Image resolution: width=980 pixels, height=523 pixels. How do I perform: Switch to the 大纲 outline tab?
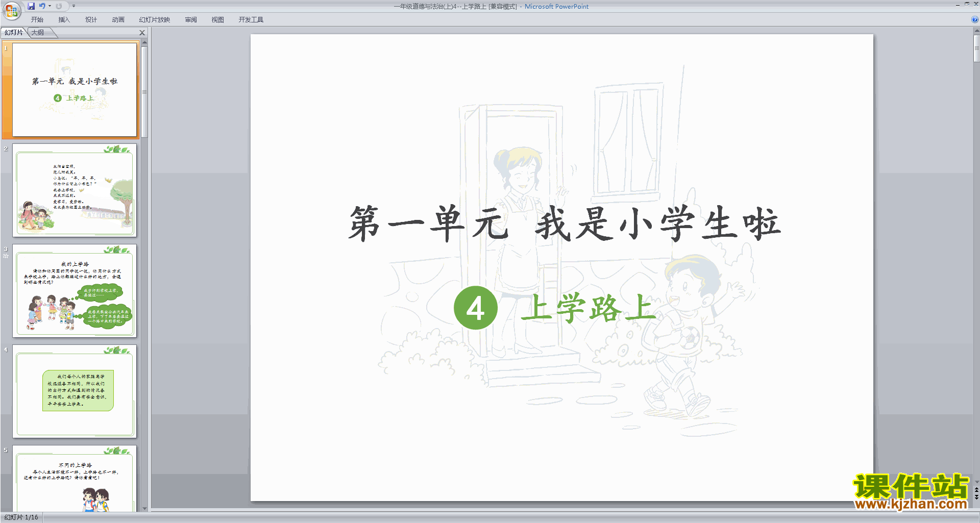(x=38, y=33)
